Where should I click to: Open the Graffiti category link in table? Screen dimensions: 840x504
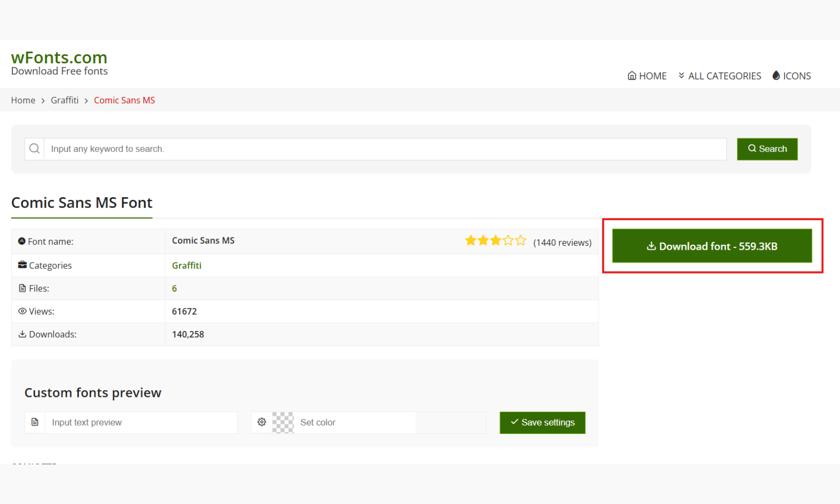(x=186, y=265)
